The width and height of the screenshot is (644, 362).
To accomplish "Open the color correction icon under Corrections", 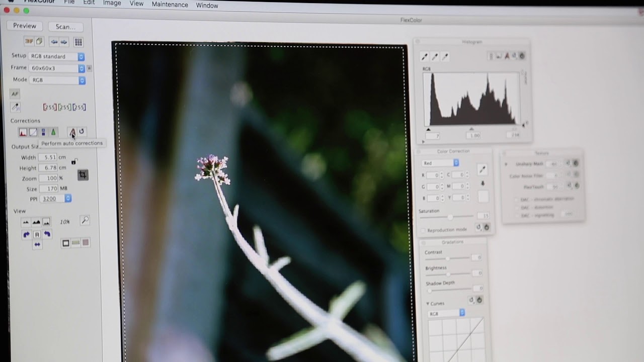I will (x=43, y=132).
